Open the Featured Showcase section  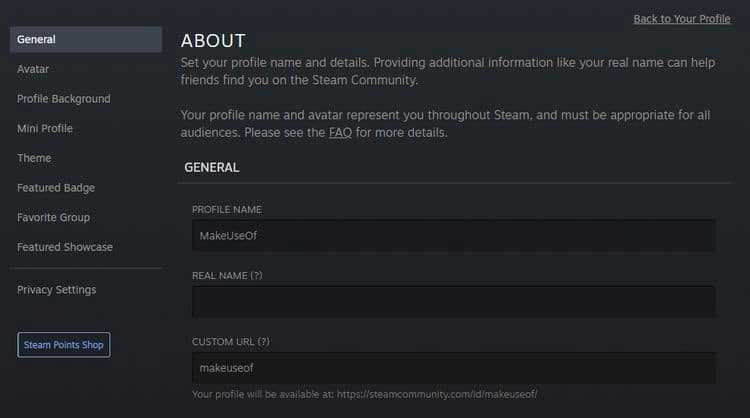[x=65, y=247]
